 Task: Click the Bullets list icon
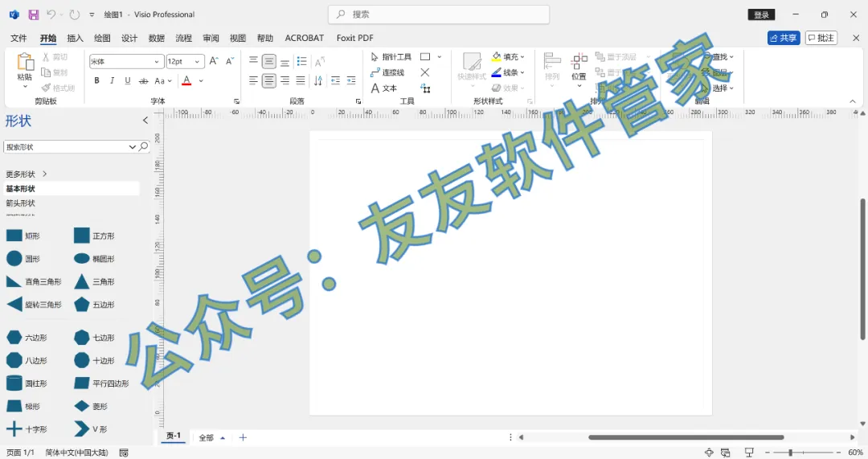coord(301,61)
